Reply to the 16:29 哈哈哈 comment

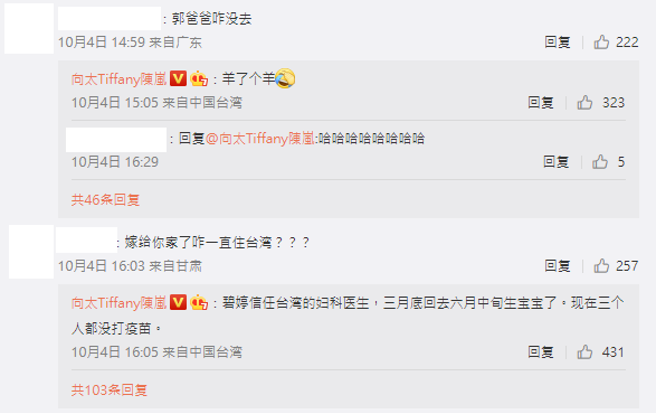pos(556,162)
